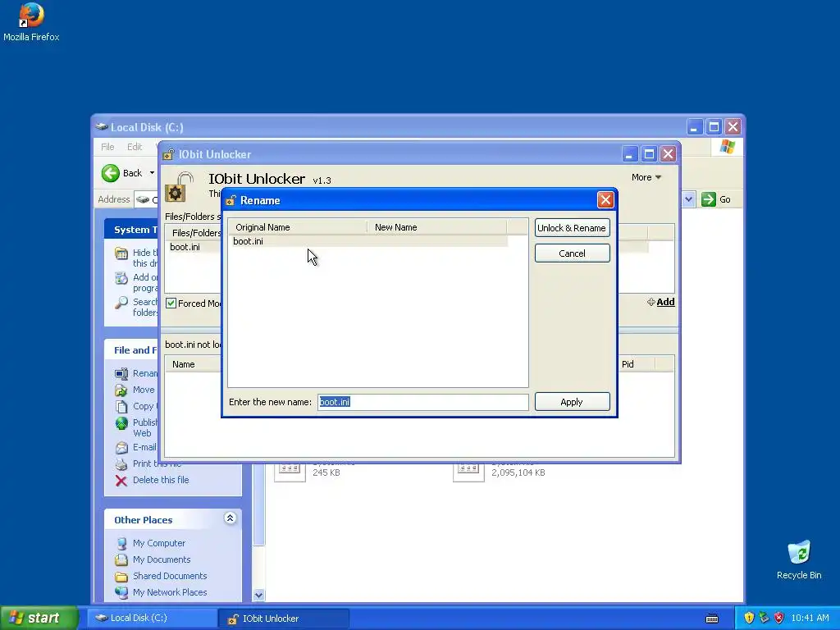Open Shared Documents link
Viewport: 840px width, 630px height.
170,576
